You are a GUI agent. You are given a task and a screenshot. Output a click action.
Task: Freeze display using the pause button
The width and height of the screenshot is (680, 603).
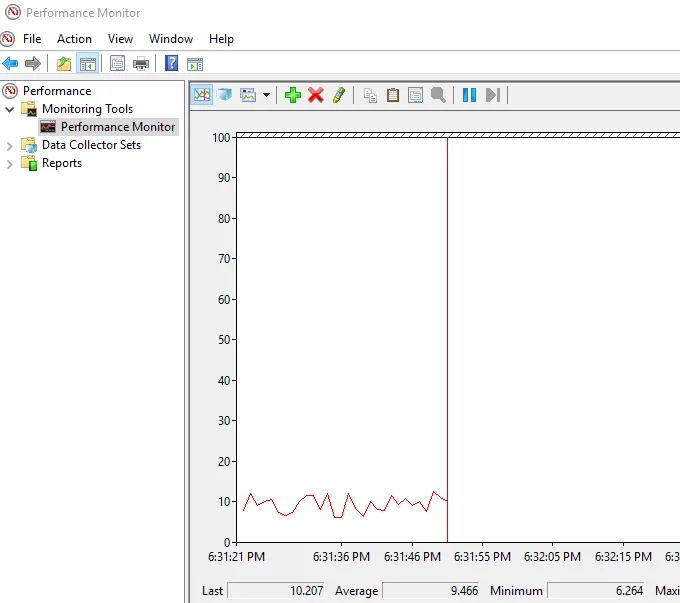click(468, 95)
